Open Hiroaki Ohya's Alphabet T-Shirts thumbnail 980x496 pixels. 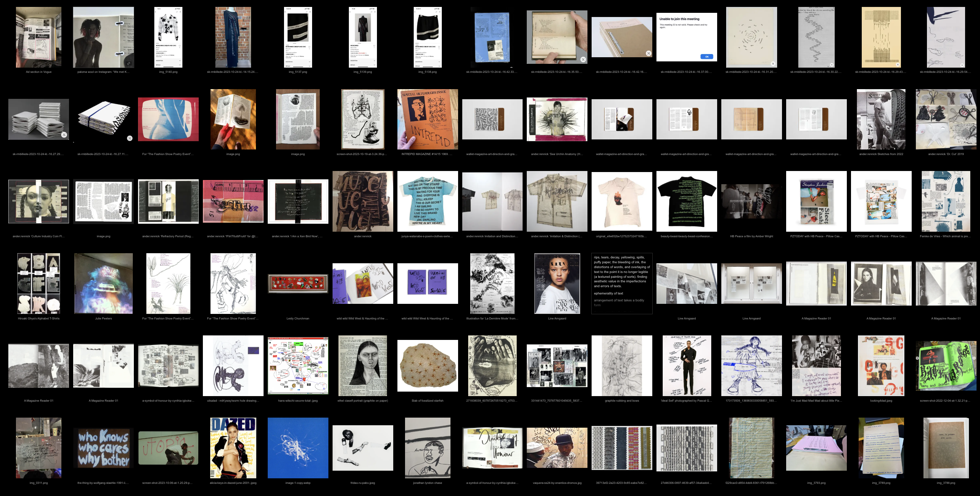[x=38, y=283]
